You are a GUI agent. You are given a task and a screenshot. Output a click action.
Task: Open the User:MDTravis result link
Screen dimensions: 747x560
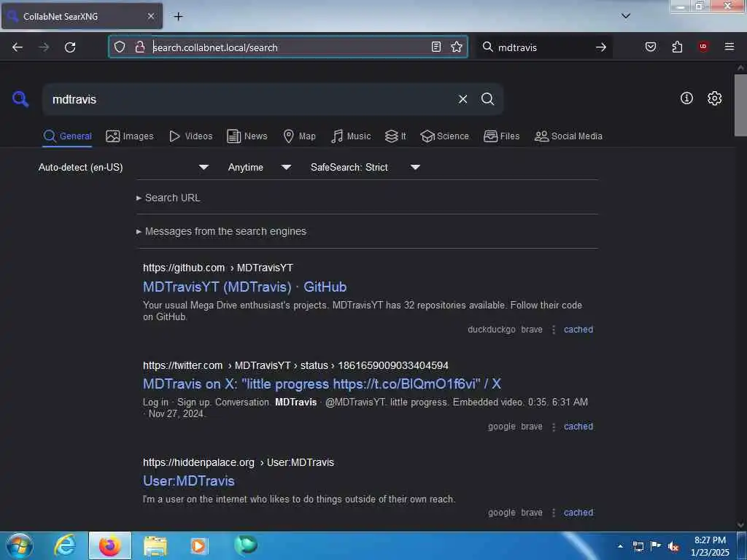tap(189, 481)
